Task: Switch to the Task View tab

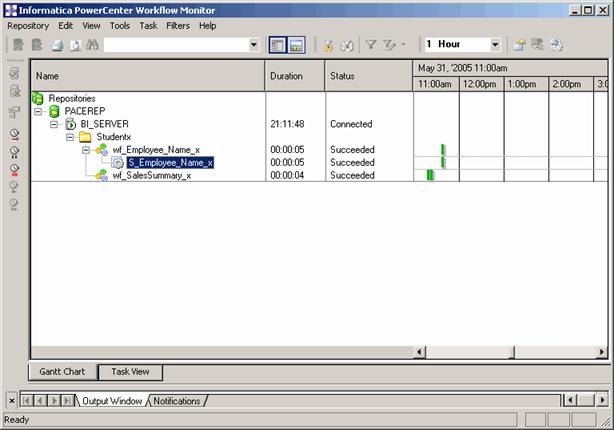Action: click(x=130, y=372)
